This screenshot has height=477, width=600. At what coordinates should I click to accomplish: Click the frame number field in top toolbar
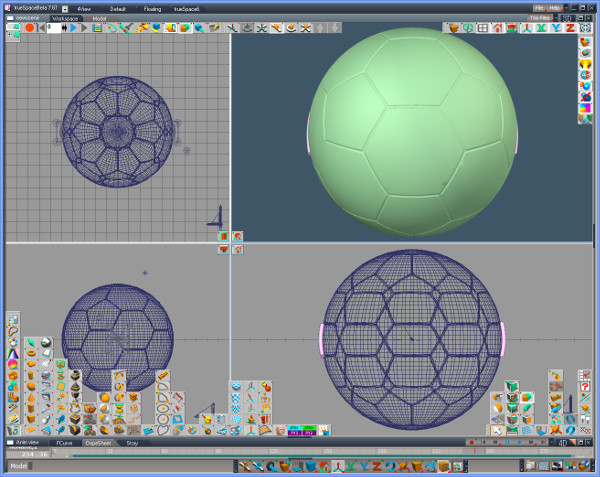tap(52, 28)
